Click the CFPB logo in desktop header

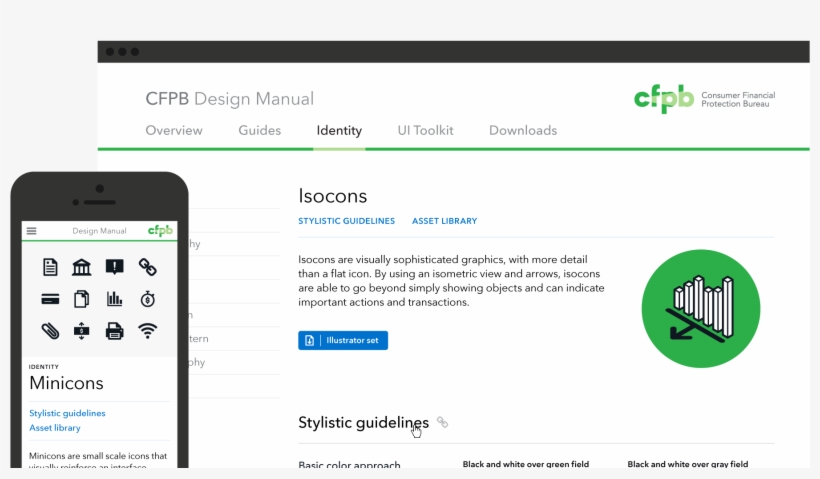664,99
